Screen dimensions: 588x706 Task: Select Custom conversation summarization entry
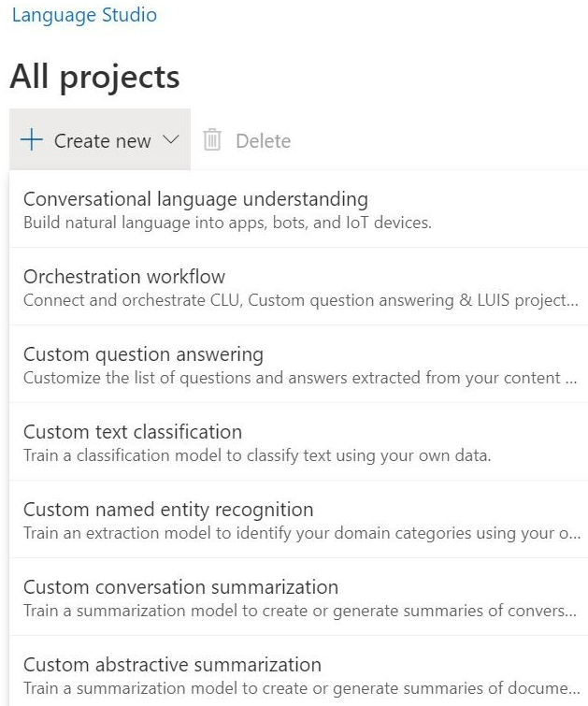click(x=180, y=587)
